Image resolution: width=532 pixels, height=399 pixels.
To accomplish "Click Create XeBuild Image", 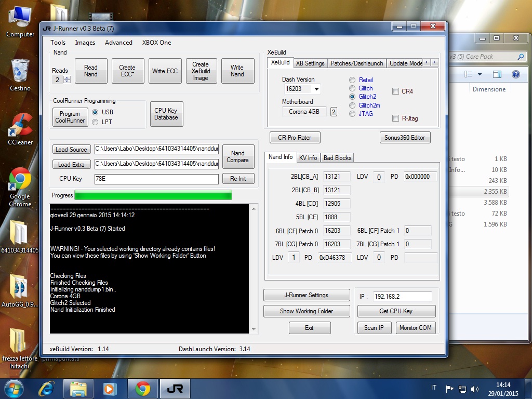I will tap(201, 71).
